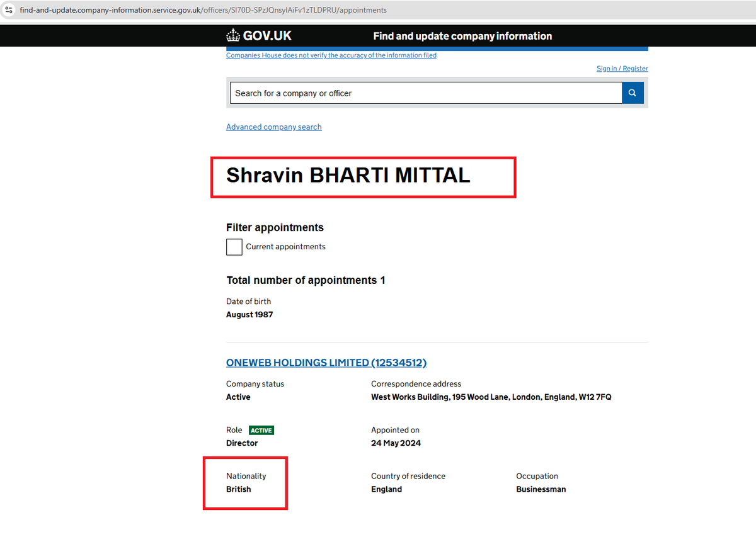
Task: Click the Active company status value
Action: click(x=238, y=397)
